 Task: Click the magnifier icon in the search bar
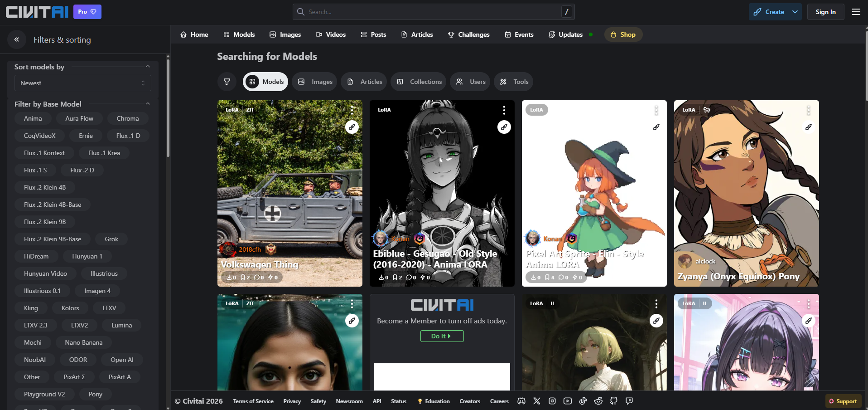(x=300, y=12)
